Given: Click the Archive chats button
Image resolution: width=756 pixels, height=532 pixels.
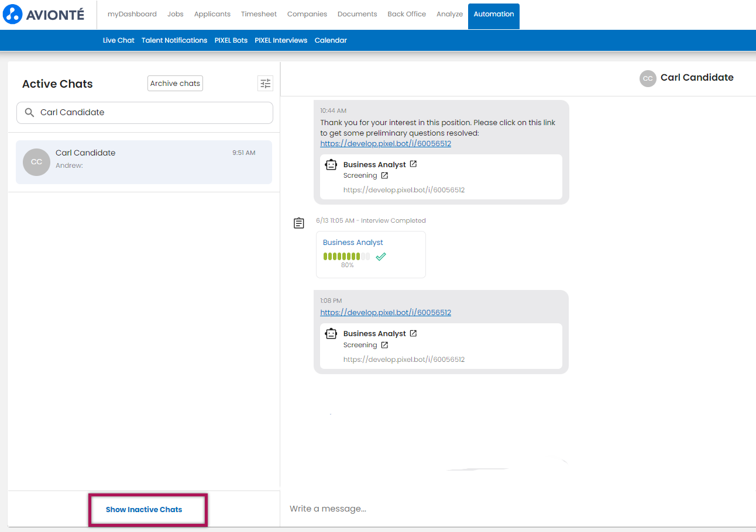Looking at the screenshot, I should (x=175, y=84).
